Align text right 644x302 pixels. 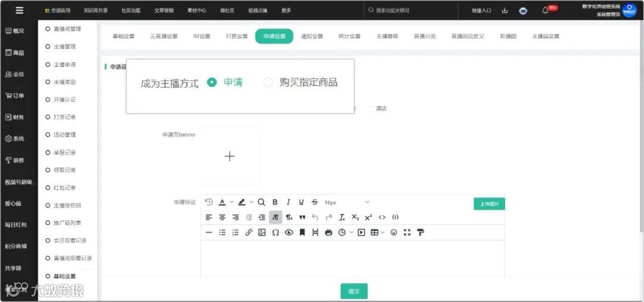point(236,217)
